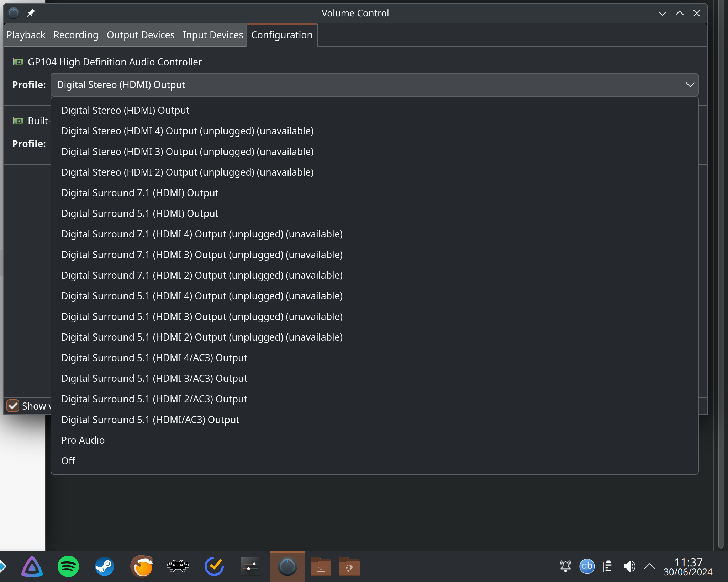Pick Digital Surround 5.1 (HDMI/AC3) Output
This screenshot has width=728, height=582.
tap(150, 420)
